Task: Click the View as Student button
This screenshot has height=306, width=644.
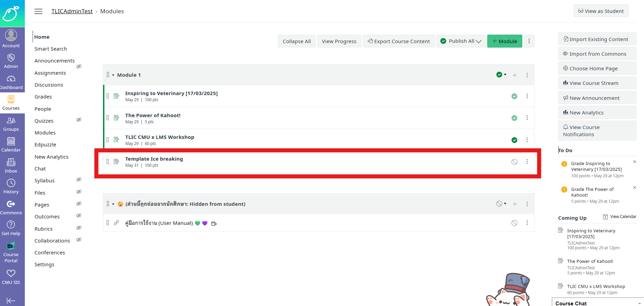Action: pyautogui.click(x=601, y=11)
